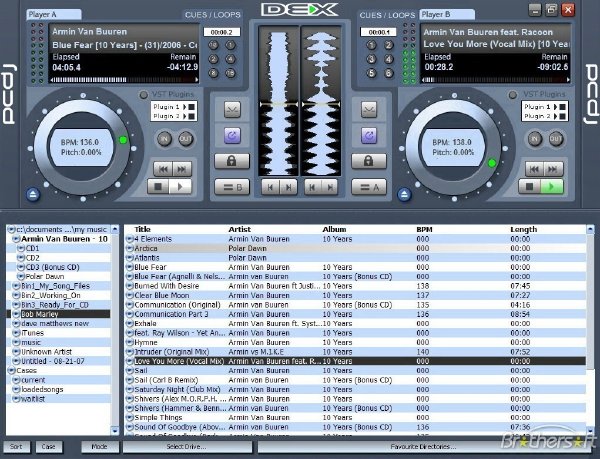Trigger loop button 8 on Player A
Screen dimensions: 600x459
(x=214, y=73)
